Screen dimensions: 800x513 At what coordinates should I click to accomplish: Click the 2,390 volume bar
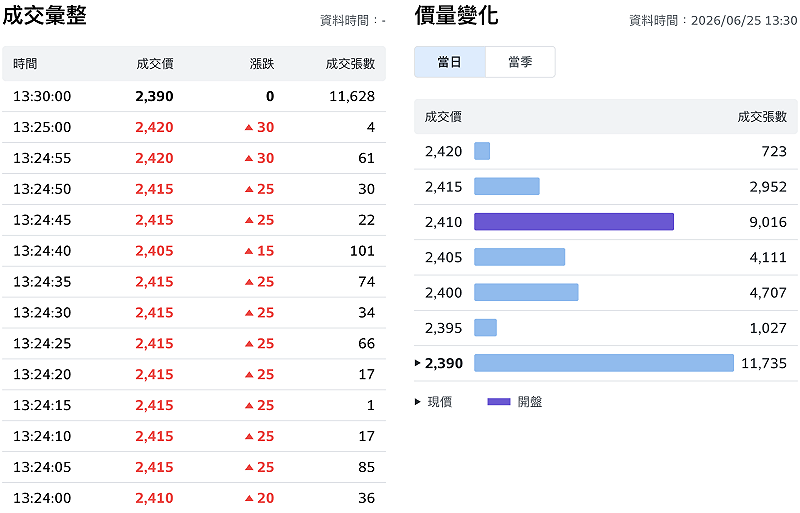coord(604,363)
